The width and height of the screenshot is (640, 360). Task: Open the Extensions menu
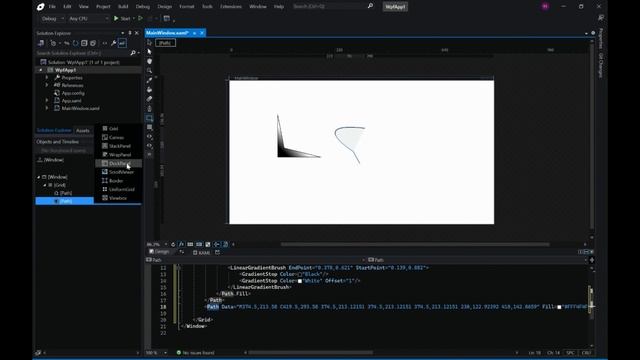tap(231, 7)
